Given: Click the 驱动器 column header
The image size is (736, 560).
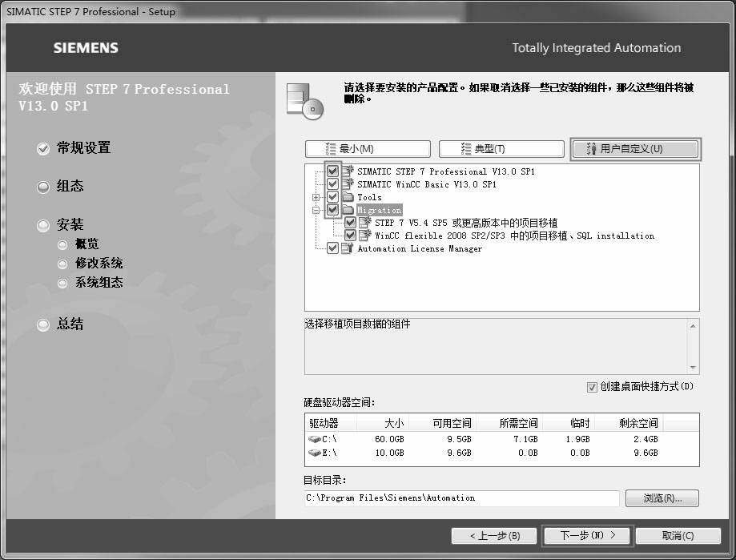Looking at the screenshot, I should tap(331, 423).
